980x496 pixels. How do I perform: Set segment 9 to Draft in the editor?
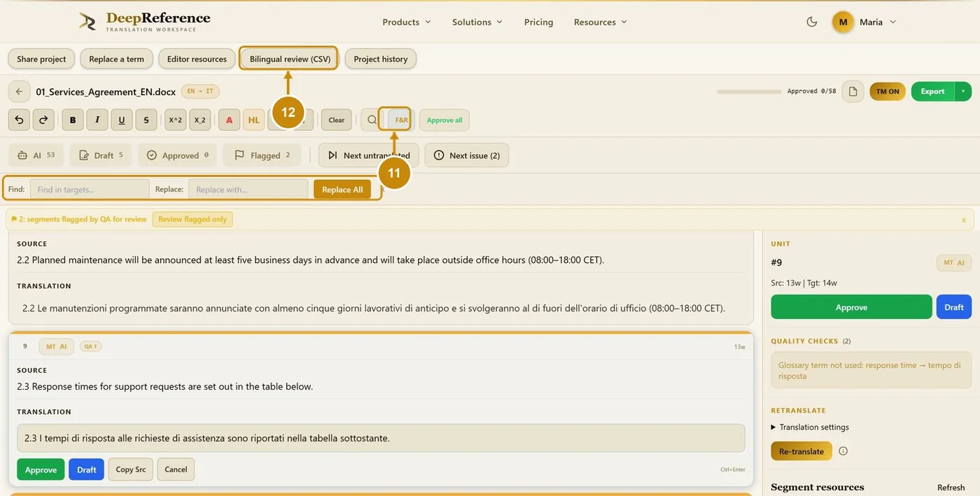tap(87, 469)
